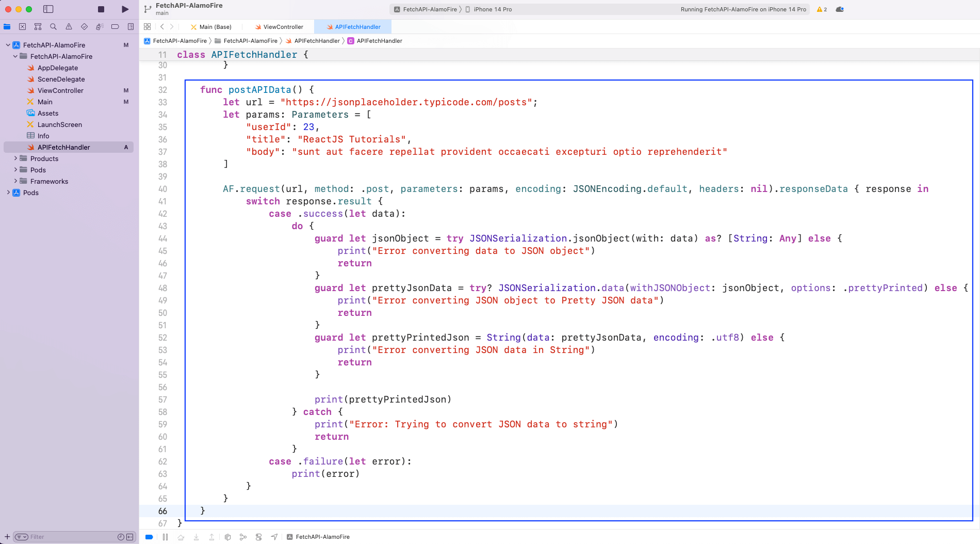980x544 pixels.
Task: Click the Run (play) button
Action: point(125,9)
